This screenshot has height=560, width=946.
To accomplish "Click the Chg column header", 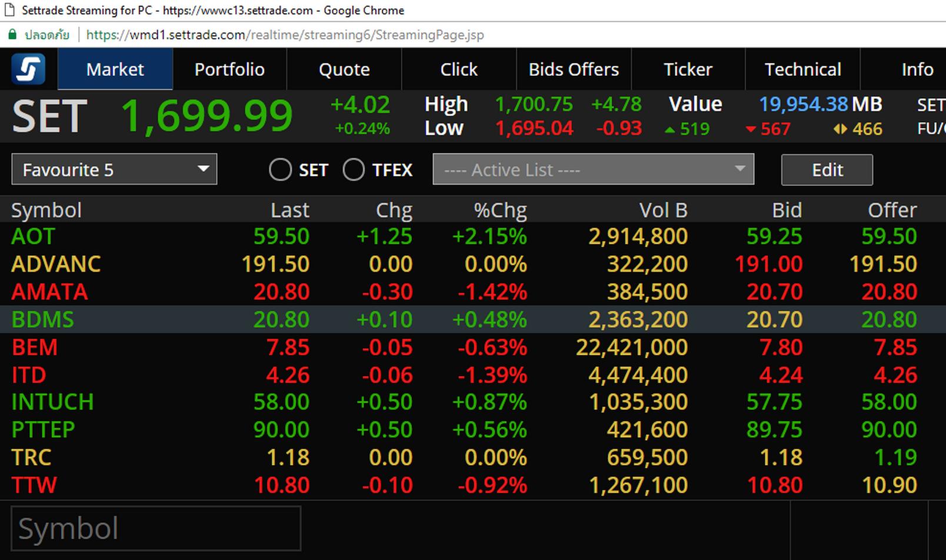I will [394, 210].
